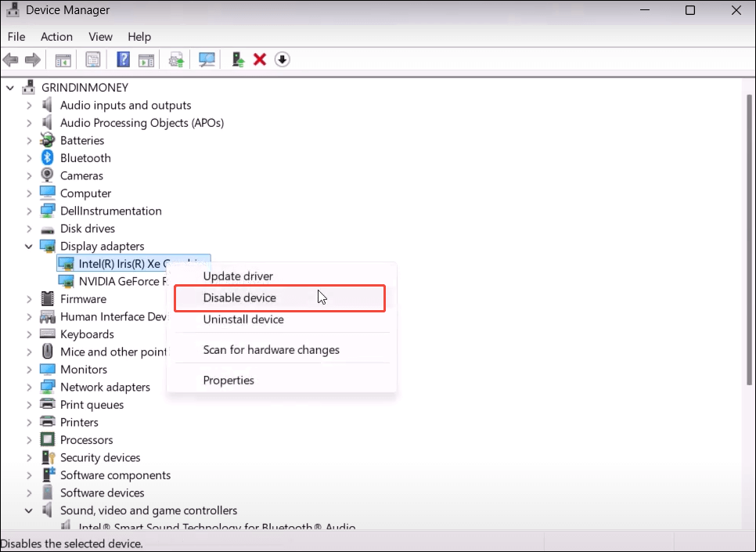Viewport: 756px width, 552px height.
Task: Open Properties from the context menu
Action: coord(282,381)
